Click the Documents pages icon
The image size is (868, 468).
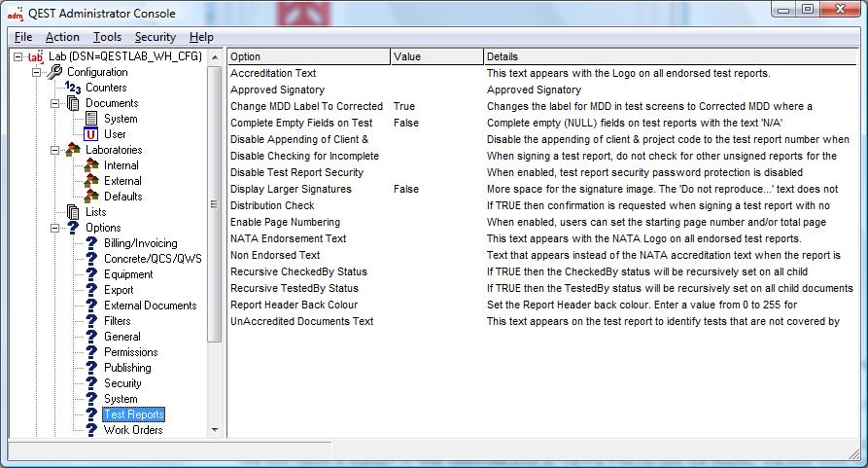tap(73, 103)
